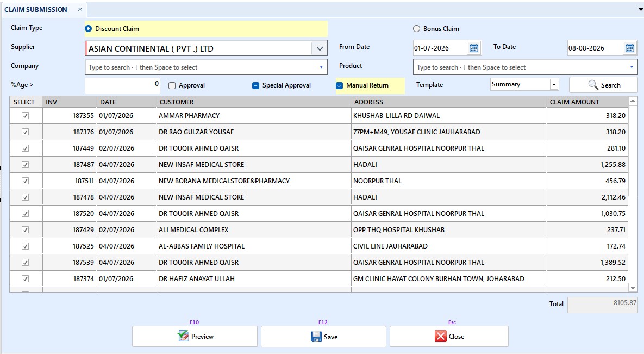Viewport: 644px width, 354px height.
Task: Select the AMMAR PHARMACY customer cell
Action: tap(254, 115)
